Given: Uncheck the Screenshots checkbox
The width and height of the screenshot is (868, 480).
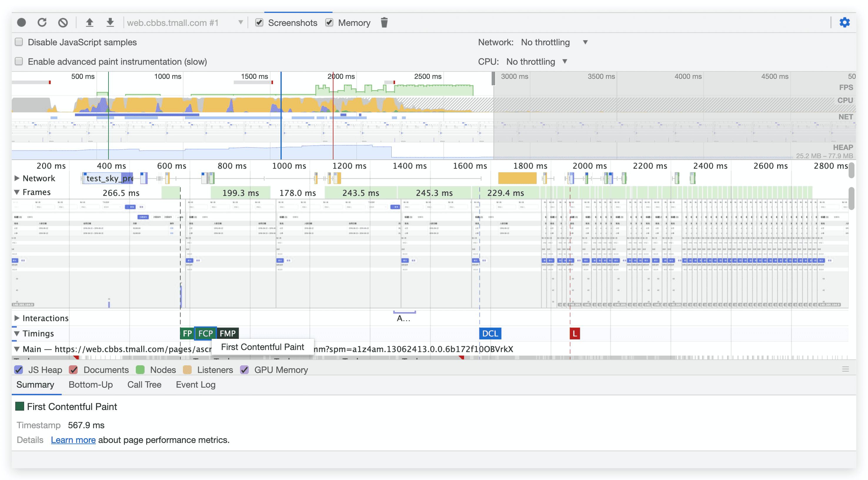Looking at the screenshot, I should (x=259, y=23).
